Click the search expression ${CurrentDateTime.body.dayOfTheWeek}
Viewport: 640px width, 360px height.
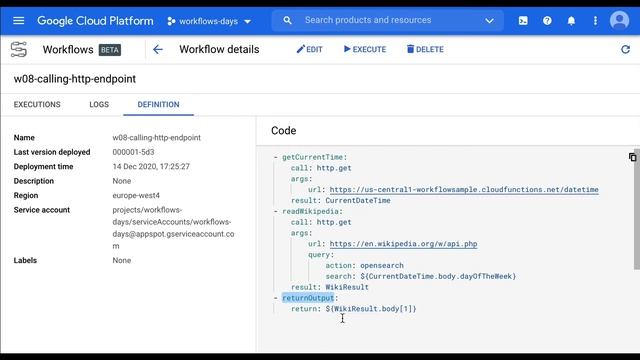[x=438, y=276]
